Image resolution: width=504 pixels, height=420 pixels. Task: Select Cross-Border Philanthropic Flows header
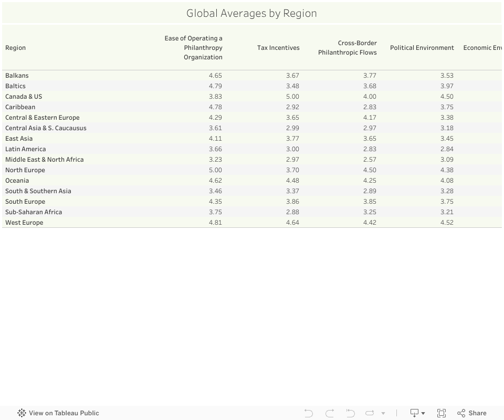[347, 48]
